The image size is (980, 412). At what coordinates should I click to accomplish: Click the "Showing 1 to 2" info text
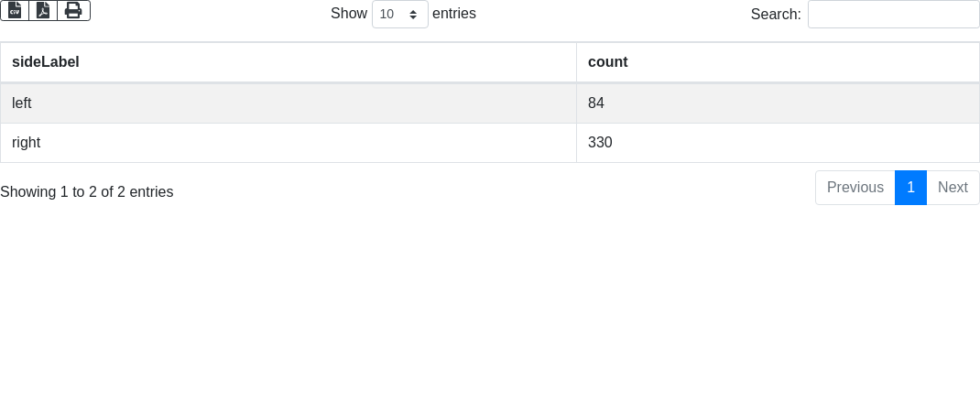point(87,192)
